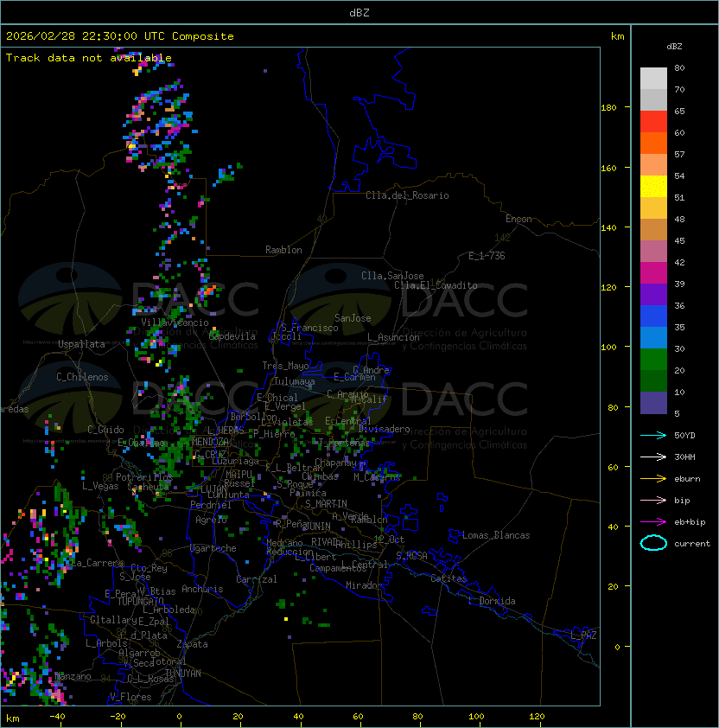Pick the dotted yellow 51–54 dBZ band
Viewport: 719px width, 728px height.
653,187
